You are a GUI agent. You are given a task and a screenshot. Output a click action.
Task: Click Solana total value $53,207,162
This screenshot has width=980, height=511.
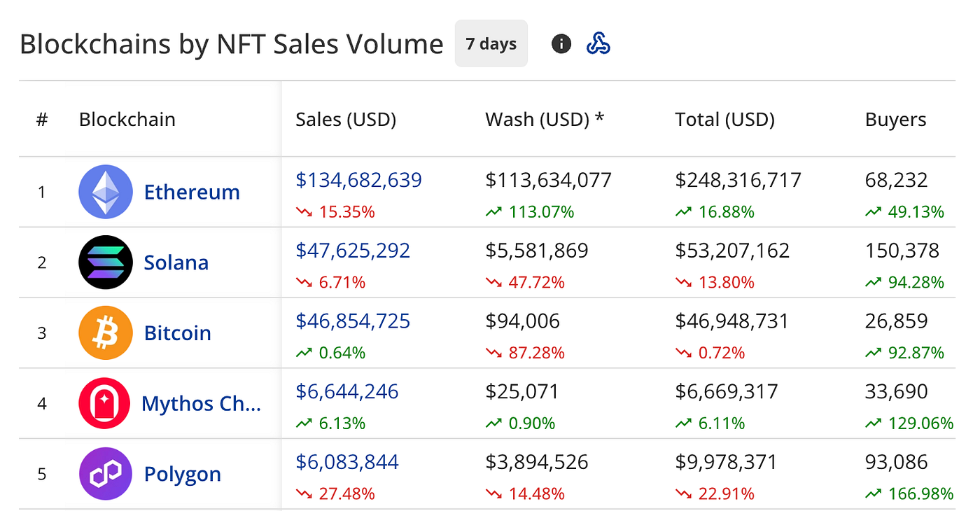coord(733,251)
